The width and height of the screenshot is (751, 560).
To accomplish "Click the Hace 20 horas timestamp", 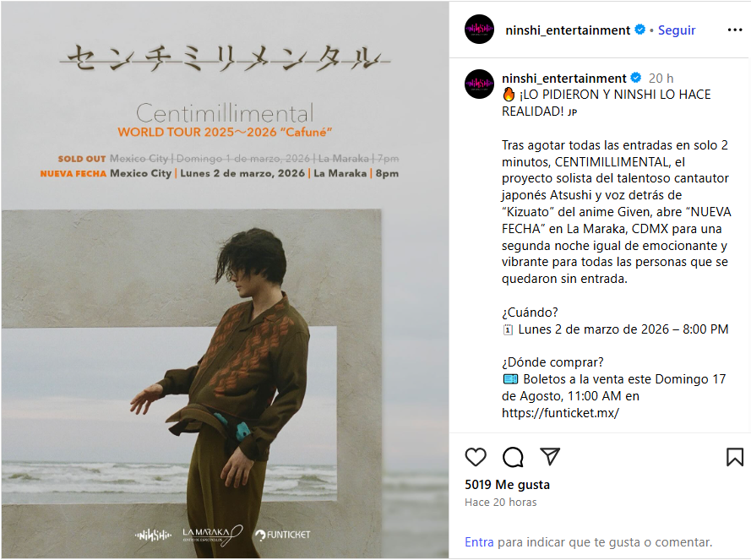I will coord(500,502).
